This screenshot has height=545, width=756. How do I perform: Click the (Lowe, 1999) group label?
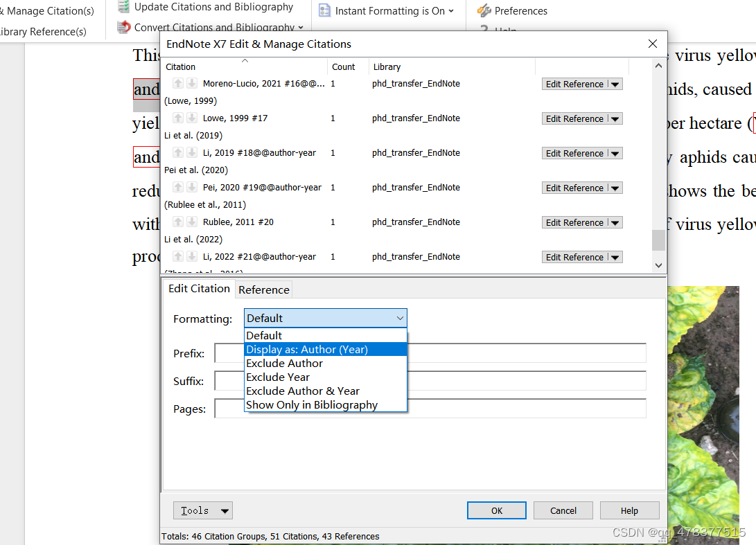tap(191, 100)
